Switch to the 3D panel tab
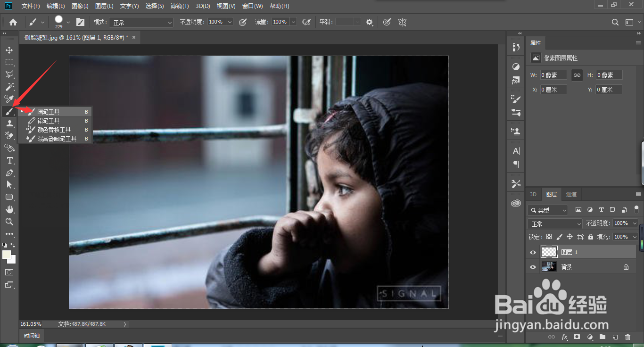This screenshot has height=347, width=644. pyautogui.click(x=533, y=194)
